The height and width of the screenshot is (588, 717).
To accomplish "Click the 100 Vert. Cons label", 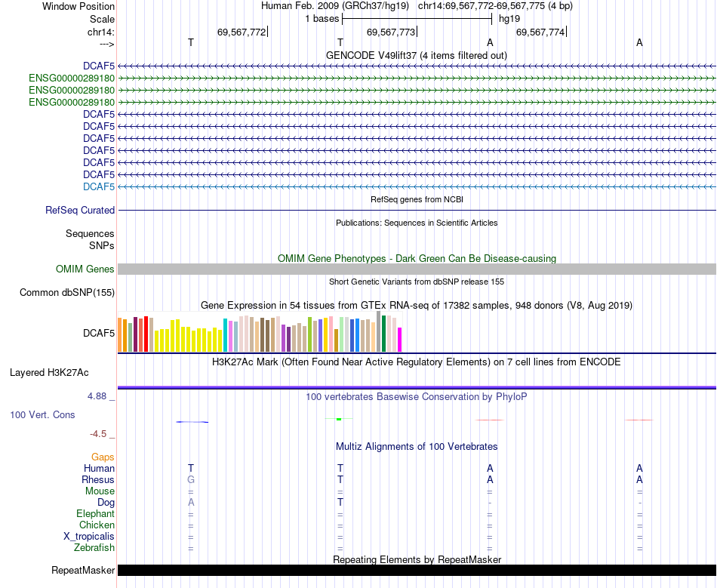I will click(42, 414).
